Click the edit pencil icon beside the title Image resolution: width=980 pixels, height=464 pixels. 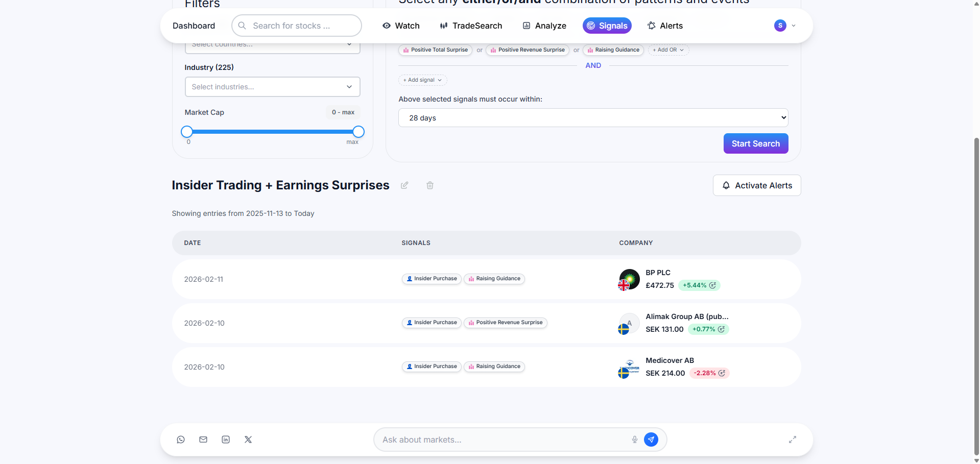coord(404,185)
